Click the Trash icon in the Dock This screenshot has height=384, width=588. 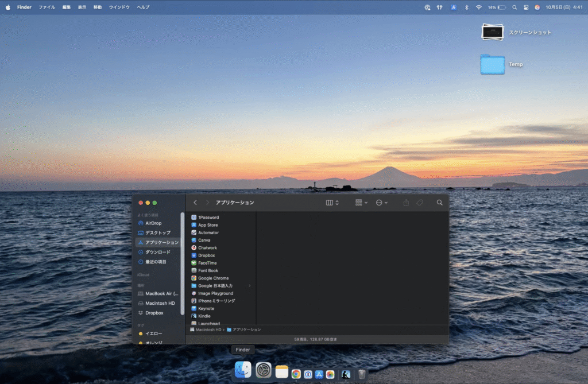click(x=362, y=374)
